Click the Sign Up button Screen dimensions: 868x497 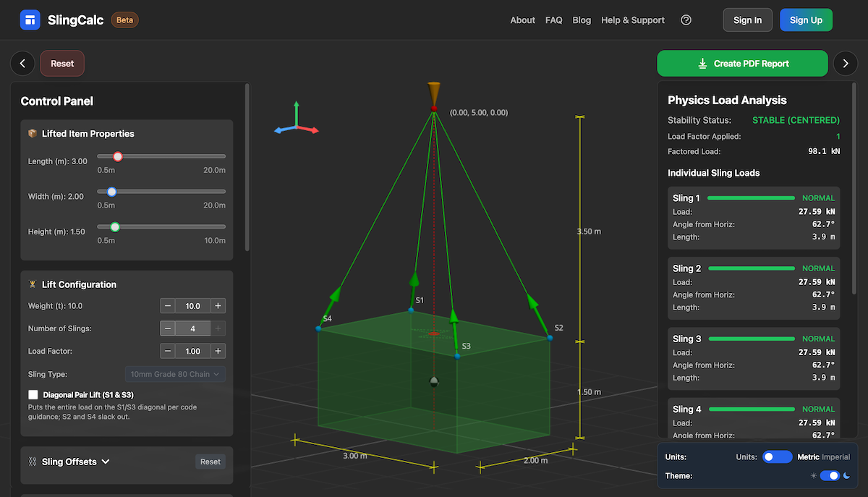coord(806,20)
